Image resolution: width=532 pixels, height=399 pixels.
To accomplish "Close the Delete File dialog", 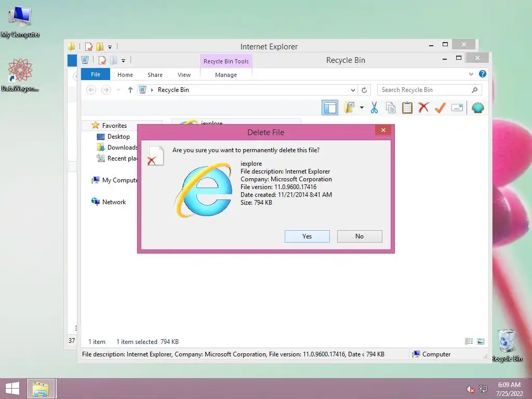I will pyautogui.click(x=383, y=130).
